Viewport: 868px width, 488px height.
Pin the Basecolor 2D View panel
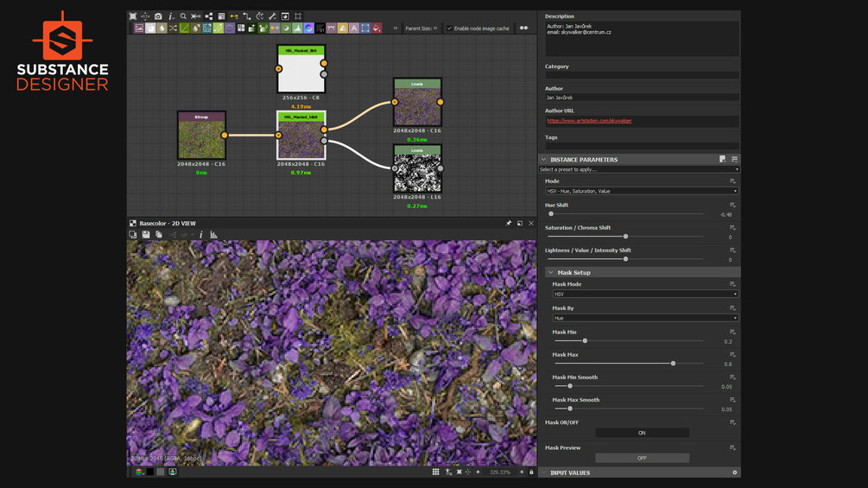click(x=509, y=223)
